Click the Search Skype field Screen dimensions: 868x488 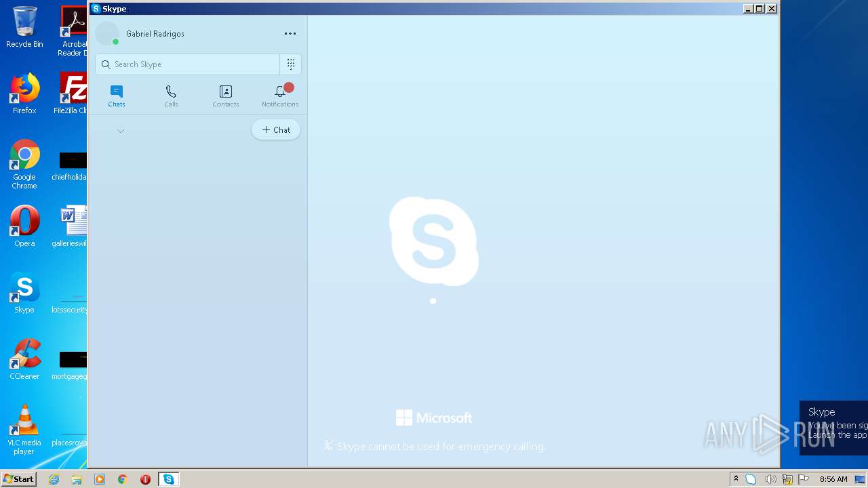tap(188, 64)
